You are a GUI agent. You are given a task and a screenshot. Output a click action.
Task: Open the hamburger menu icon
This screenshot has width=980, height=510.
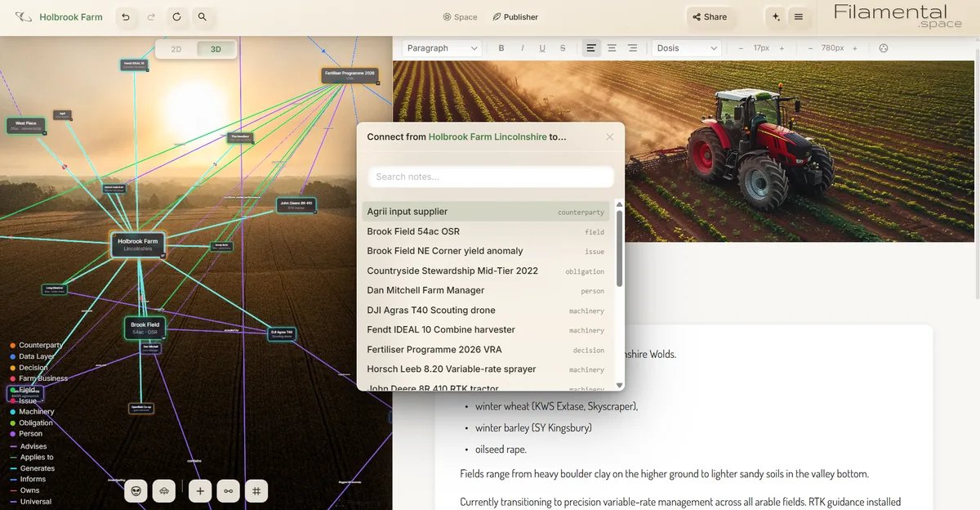pos(799,16)
